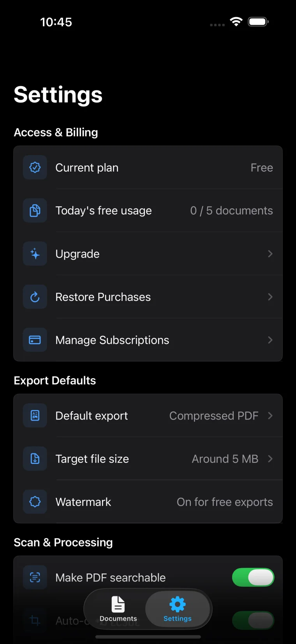This screenshot has height=644, width=296.
Task: Tap the Manage Subscriptions card icon
Action: (35, 340)
